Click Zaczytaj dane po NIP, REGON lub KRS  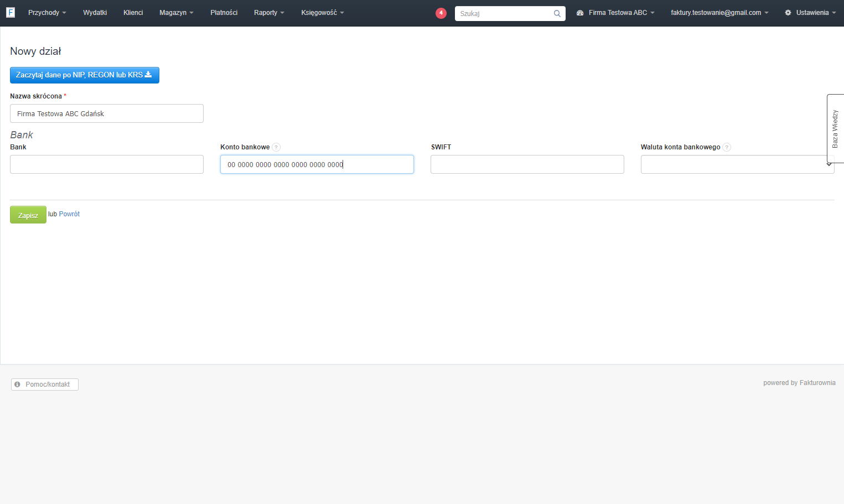point(85,75)
